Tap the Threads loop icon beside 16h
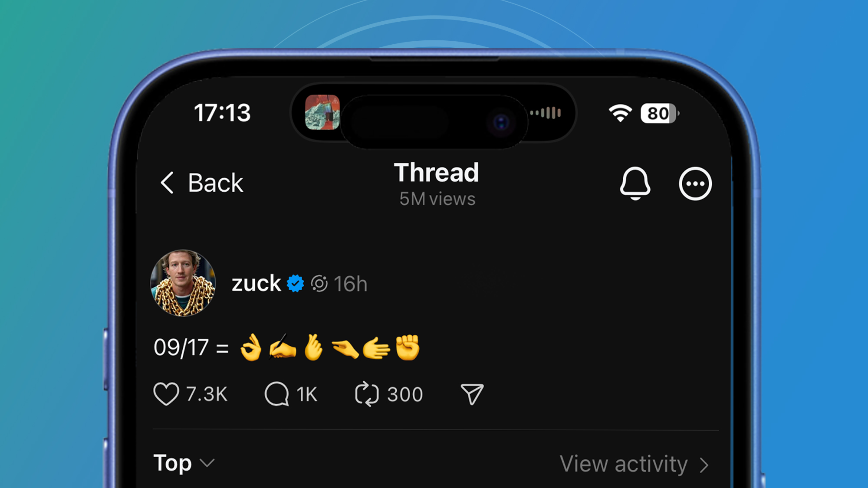 319,284
